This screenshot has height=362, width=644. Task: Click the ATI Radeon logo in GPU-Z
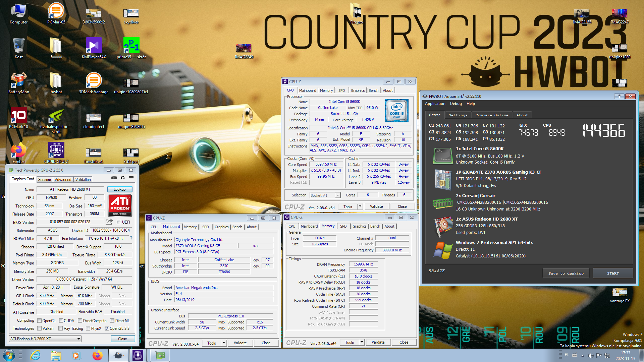(x=120, y=205)
